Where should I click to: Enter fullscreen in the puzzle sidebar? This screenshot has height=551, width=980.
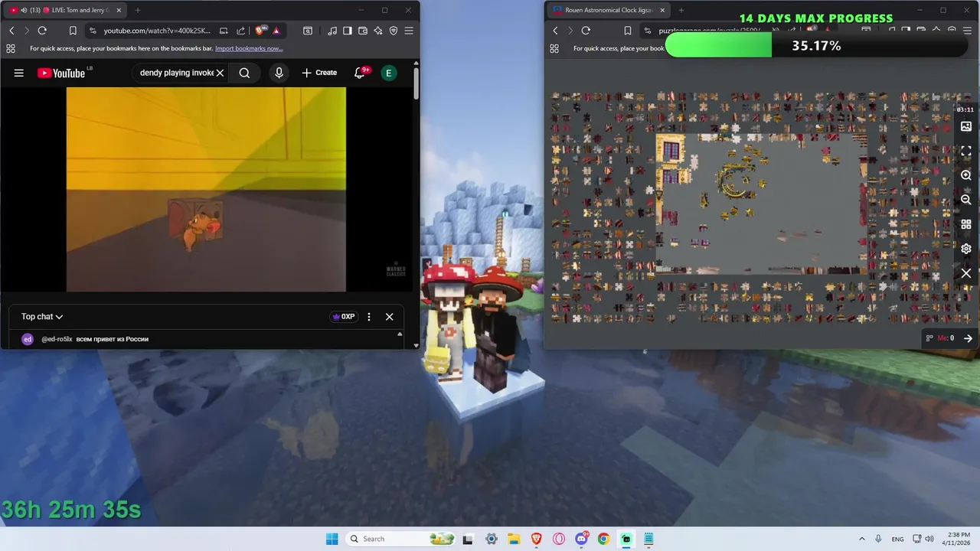tap(966, 151)
